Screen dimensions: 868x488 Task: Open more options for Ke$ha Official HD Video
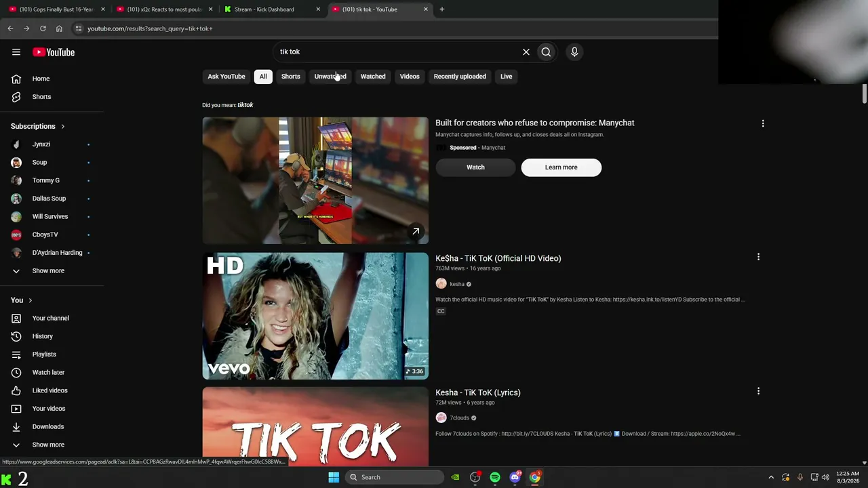click(758, 257)
